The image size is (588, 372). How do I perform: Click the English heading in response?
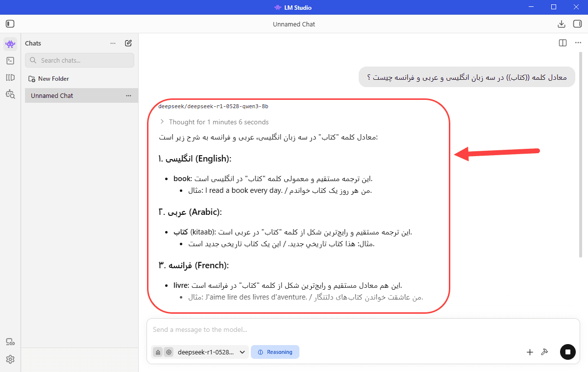tap(195, 159)
